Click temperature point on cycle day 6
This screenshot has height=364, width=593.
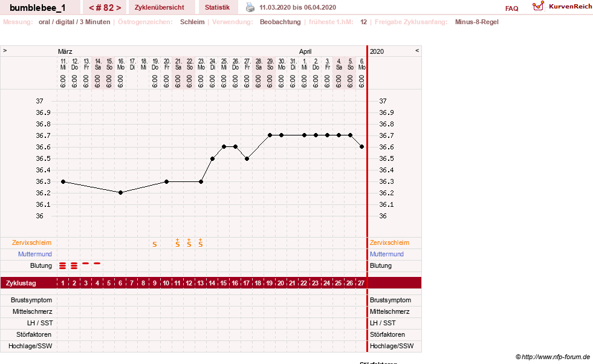[121, 193]
